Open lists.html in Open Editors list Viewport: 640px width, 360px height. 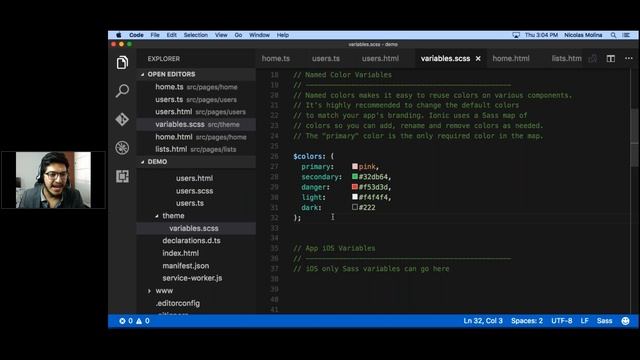pos(196,149)
